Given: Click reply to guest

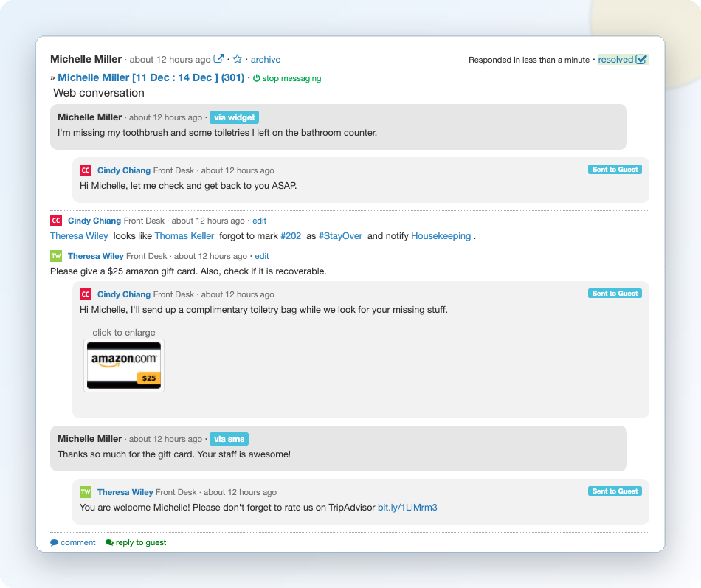Looking at the screenshot, I should click(x=136, y=542).
